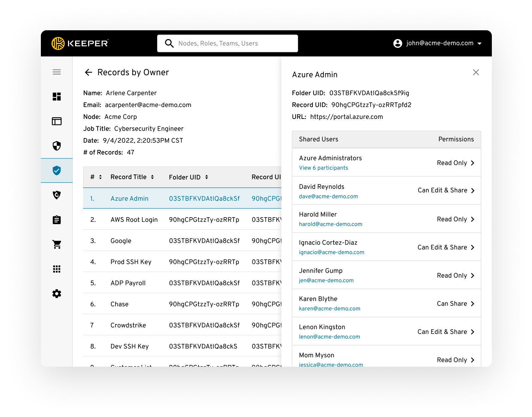Click the half-filled shield security icon in sidebar

coord(57,146)
